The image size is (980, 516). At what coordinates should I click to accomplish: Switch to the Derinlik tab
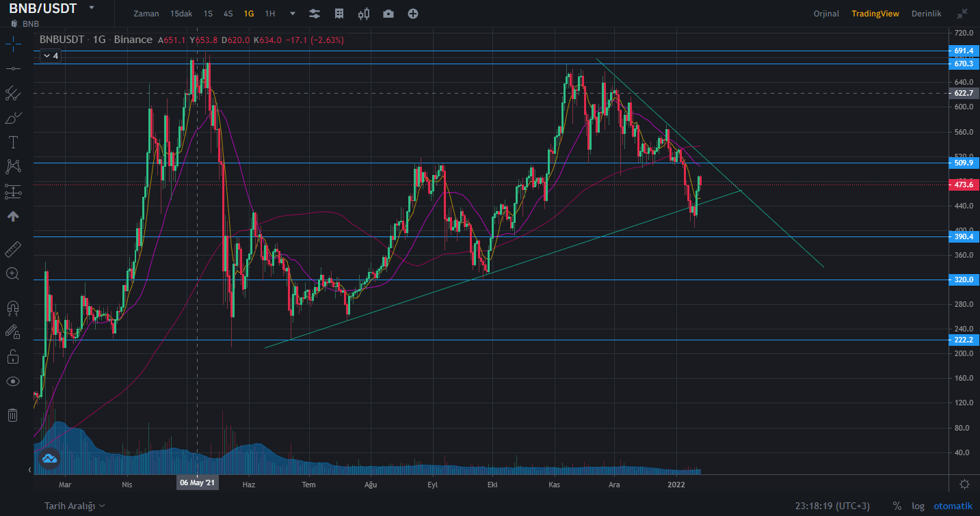(926, 13)
